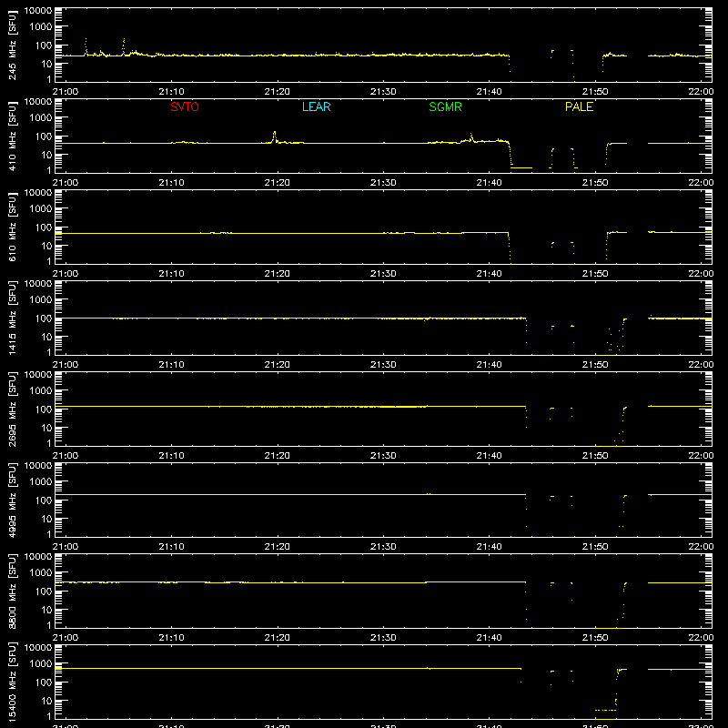Click 21:20 tick under the 2695 MHz plot
This screenshot has width=728, height=728.
click(278, 456)
